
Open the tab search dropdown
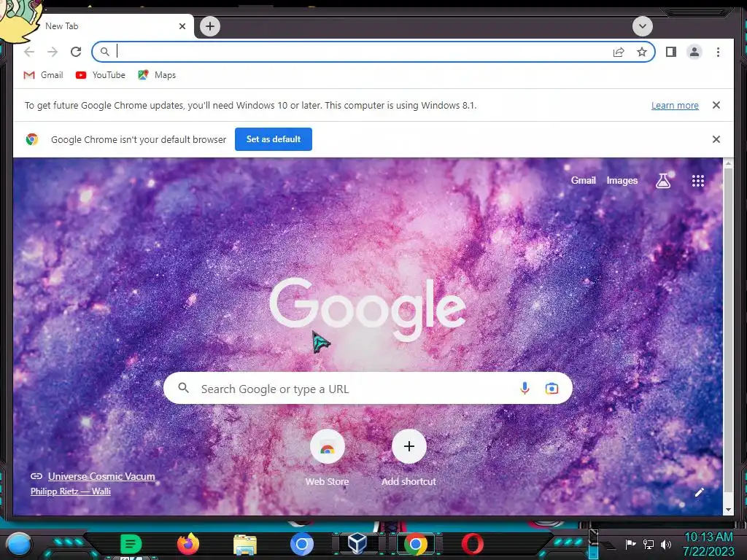(642, 26)
